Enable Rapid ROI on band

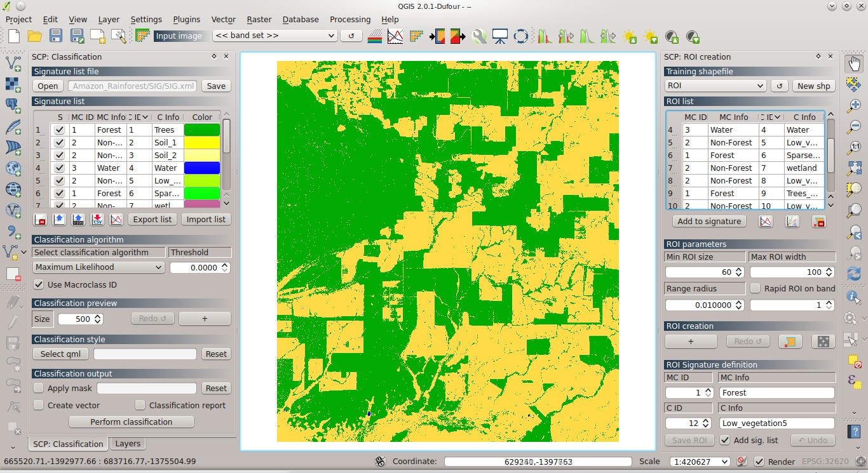pos(755,289)
